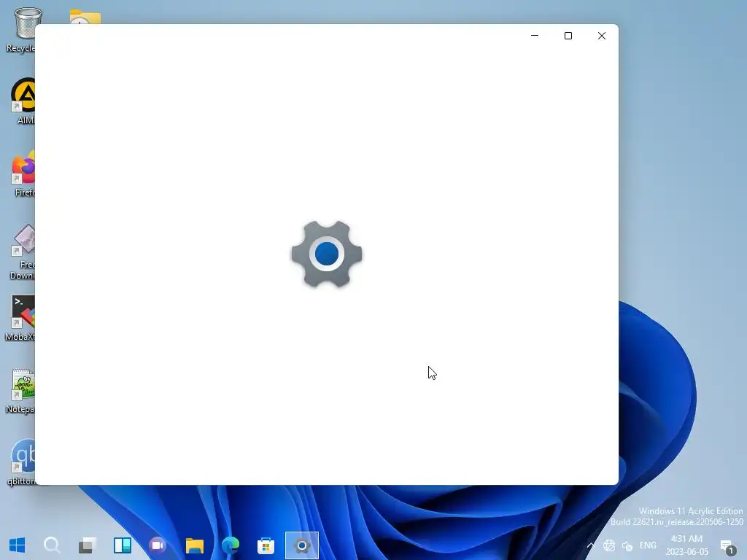The width and height of the screenshot is (747, 560).
Task: Maximize the Settings window
Action: [x=568, y=36]
